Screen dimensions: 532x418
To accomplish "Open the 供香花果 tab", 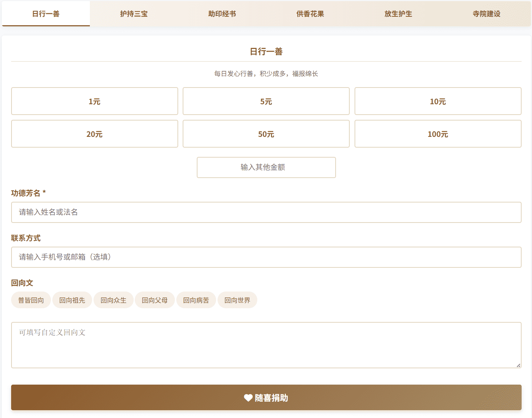I will tap(310, 14).
